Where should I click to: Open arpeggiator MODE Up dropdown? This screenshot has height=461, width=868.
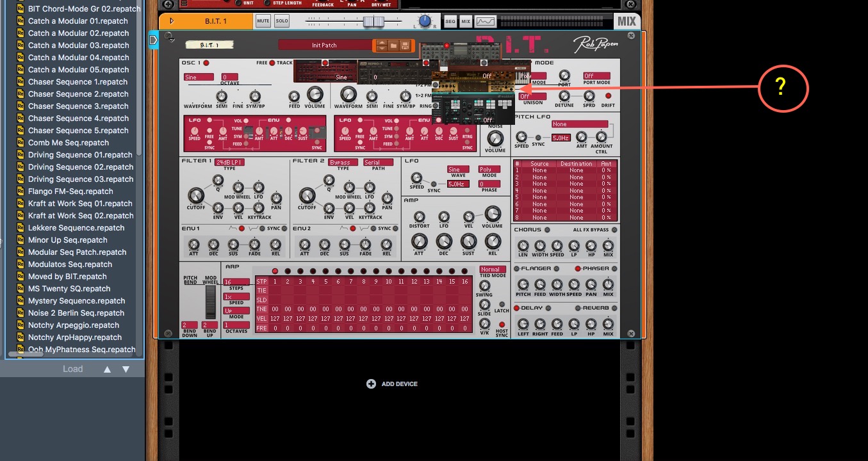[236, 311]
